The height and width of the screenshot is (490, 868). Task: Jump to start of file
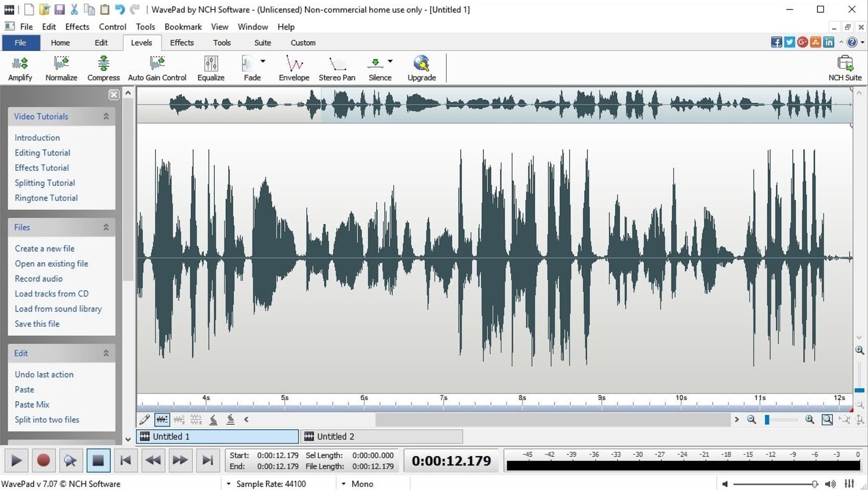[x=125, y=460]
